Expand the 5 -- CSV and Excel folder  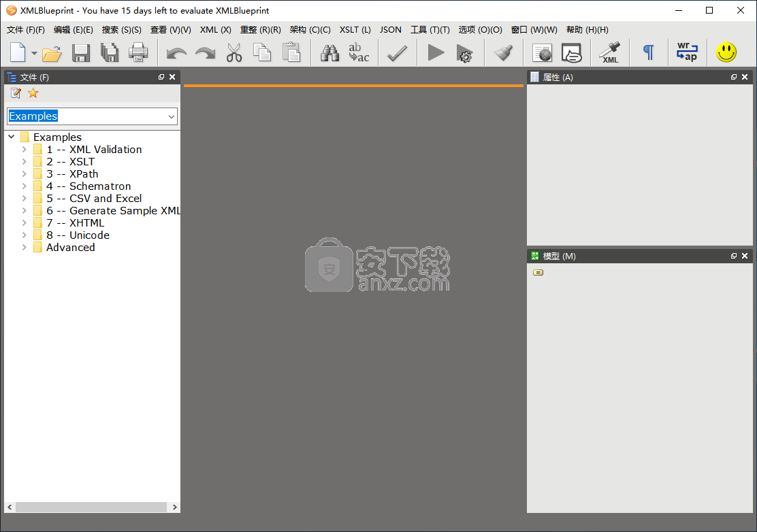point(24,198)
